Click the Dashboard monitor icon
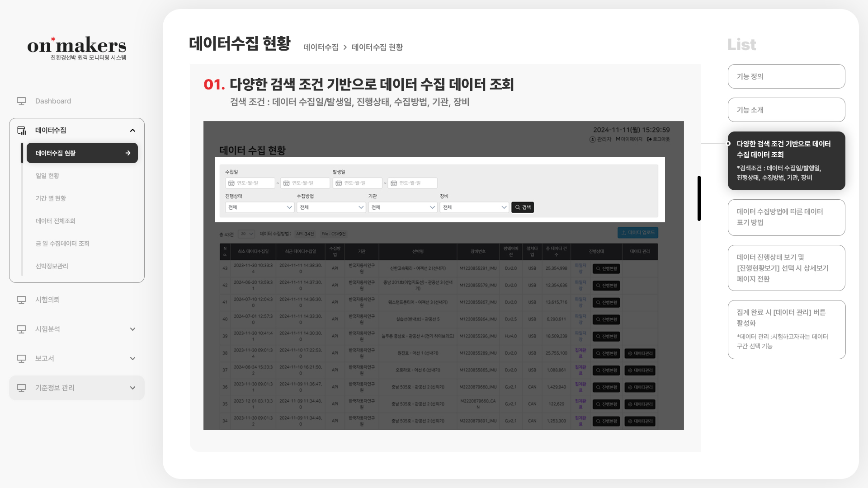The height and width of the screenshot is (488, 868). [21, 101]
